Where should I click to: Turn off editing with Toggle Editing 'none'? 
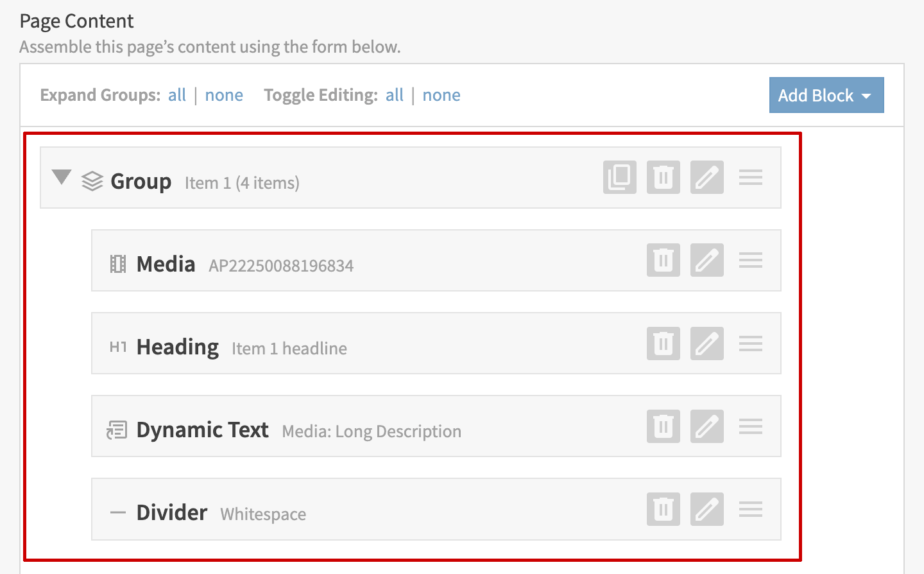pos(441,95)
